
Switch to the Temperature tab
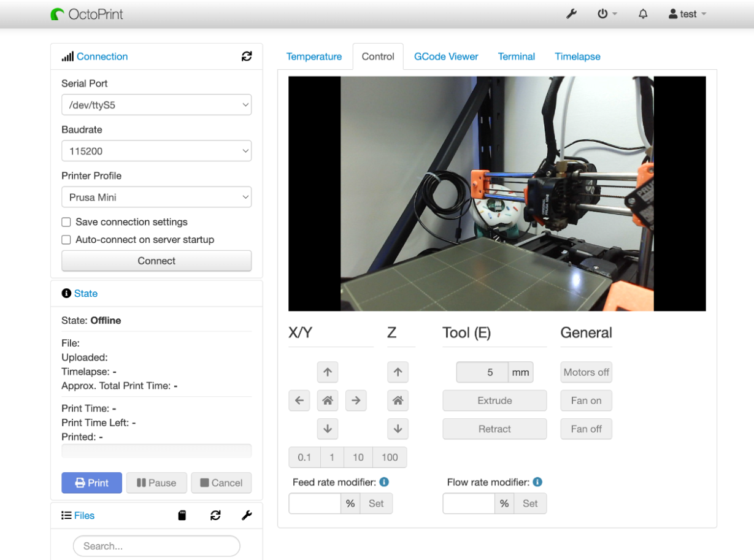point(314,56)
